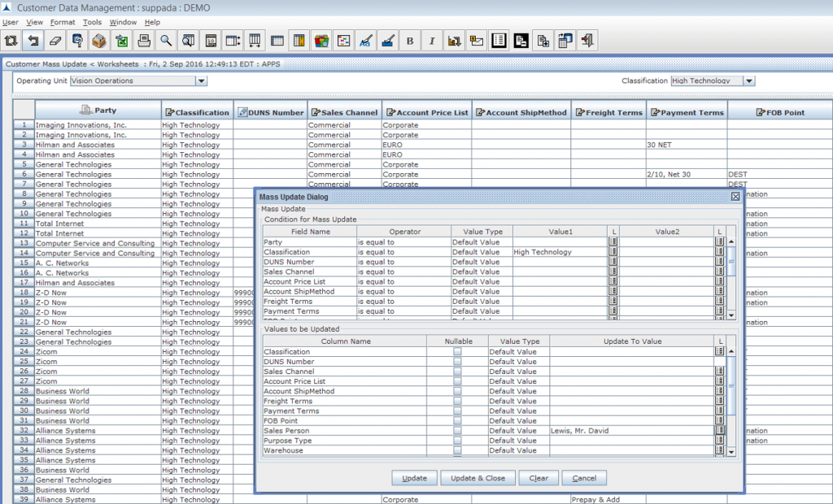The width and height of the screenshot is (833, 504).
Task: Click the magnifying glass Zoom icon
Action: click(167, 40)
